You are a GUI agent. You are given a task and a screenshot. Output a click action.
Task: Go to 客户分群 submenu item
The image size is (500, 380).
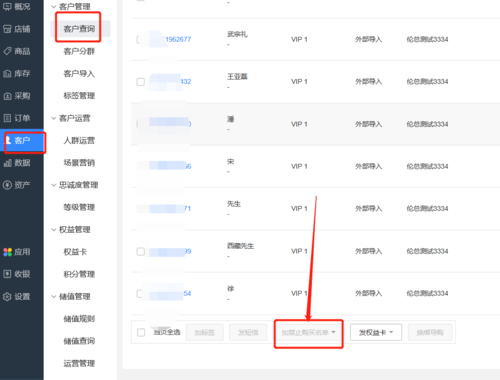[79, 51]
